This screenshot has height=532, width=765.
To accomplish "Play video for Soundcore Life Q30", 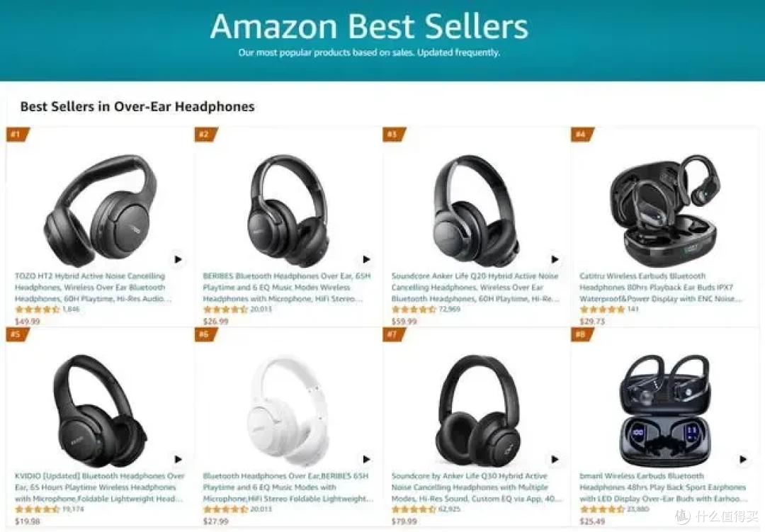I will tap(555, 459).
